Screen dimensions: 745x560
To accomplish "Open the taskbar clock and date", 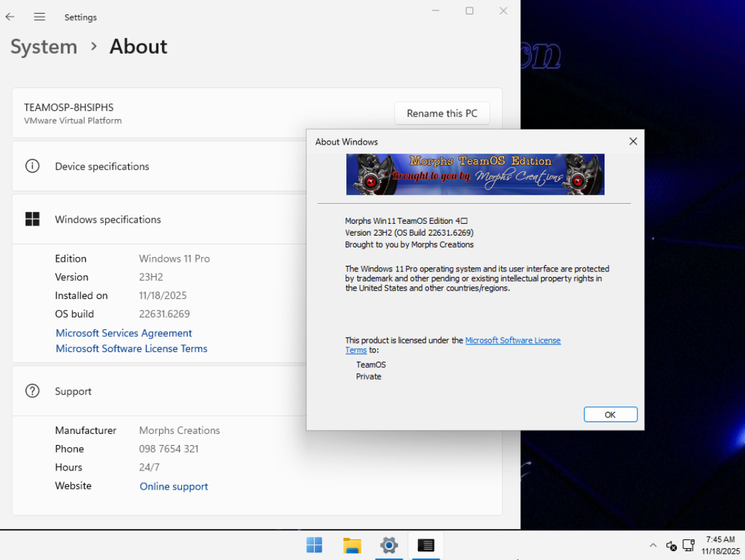I will point(720,546).
